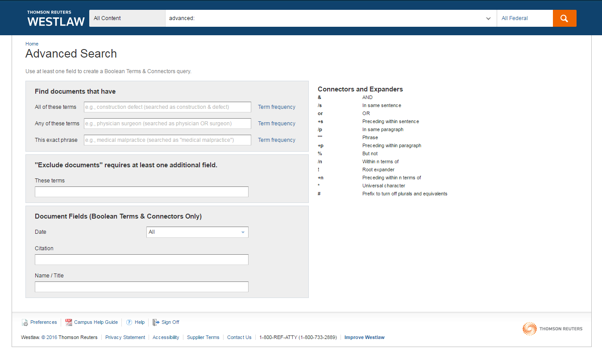This screenshot has width=602, height=364.
Task: Click the "" Phrase connector
Action: coord(348,137)
